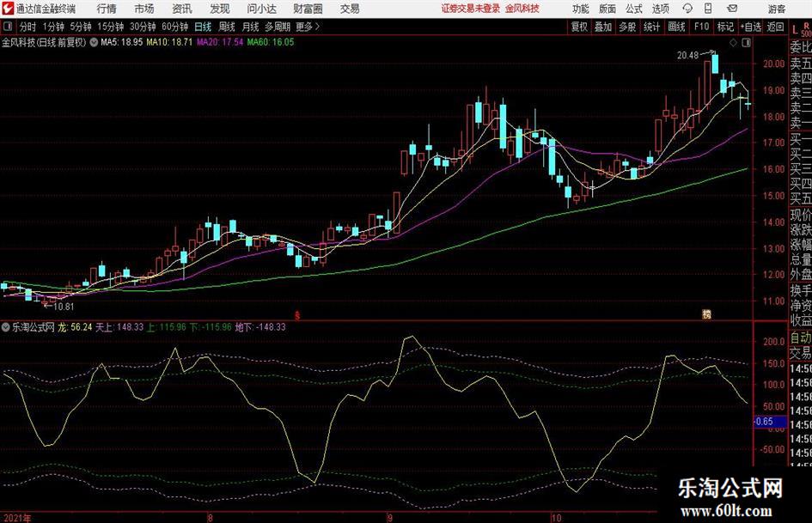Click the L icon on the right sidebar
The width and height of the screenshot is (812, 523).
pyautogui.click(x=795, y=30)
